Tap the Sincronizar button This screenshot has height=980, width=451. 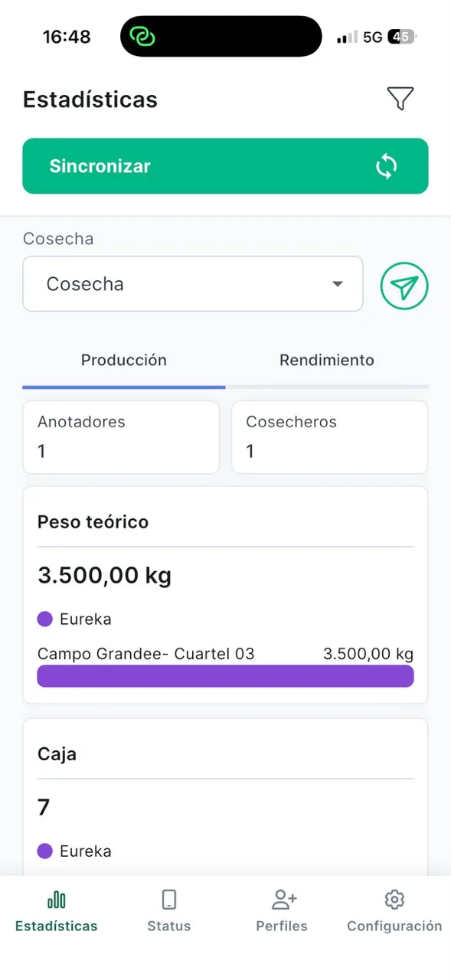click(225, 166)
